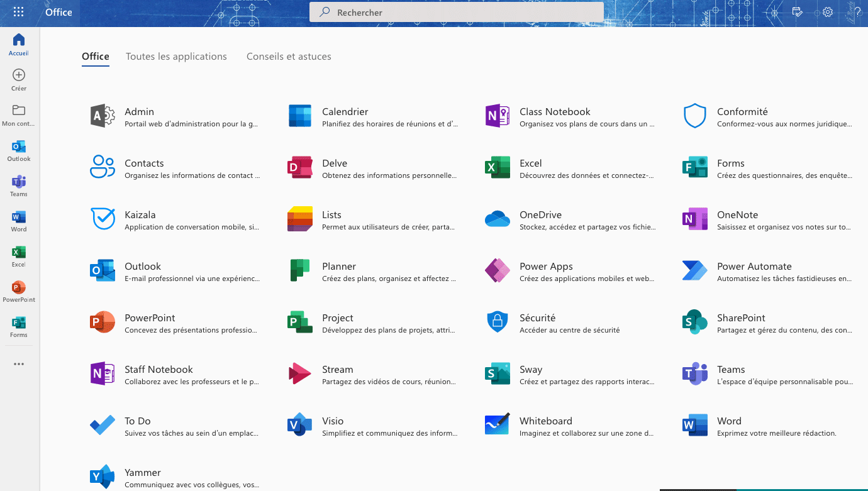Open the Planner app link
The height and width of the screenshot is (491, 868).
[339, 267]
